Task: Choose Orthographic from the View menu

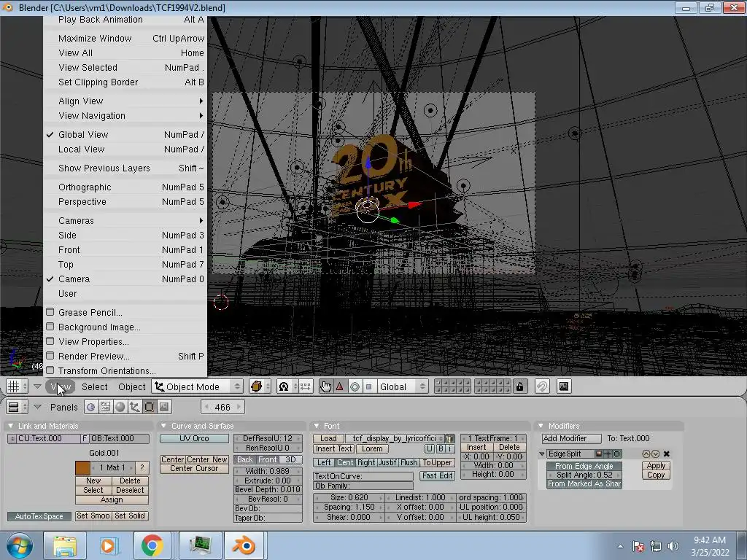Action: (125, 187)
